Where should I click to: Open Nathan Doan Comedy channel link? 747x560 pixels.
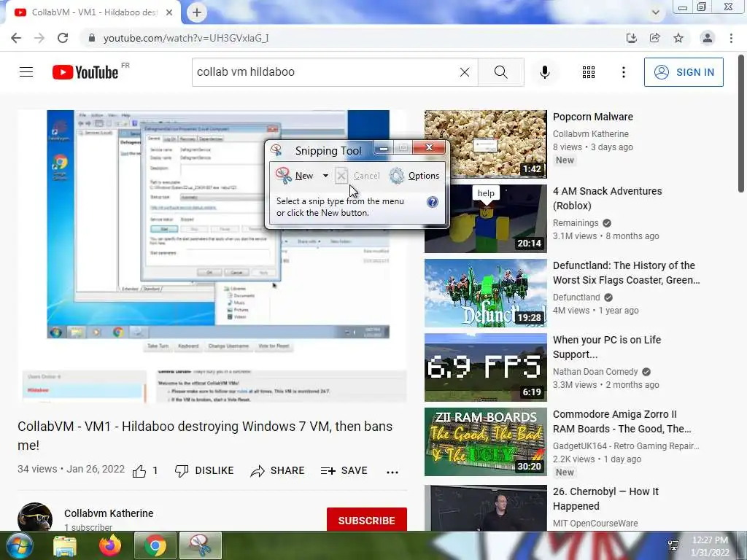pos(595,371)
